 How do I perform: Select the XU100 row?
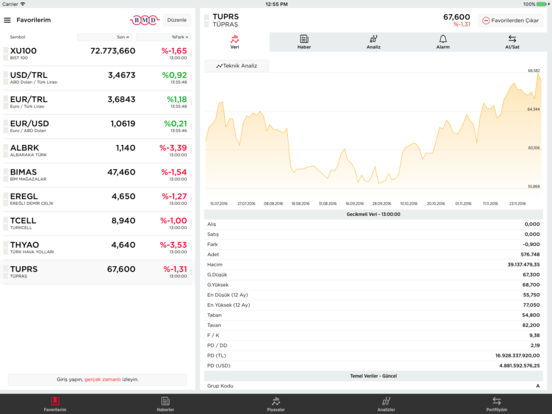click(98, 54)
